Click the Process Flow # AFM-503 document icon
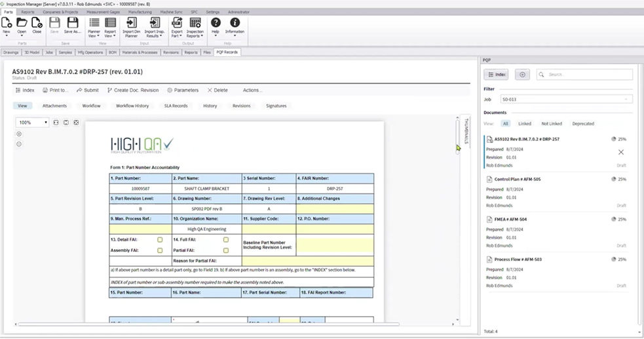The width and height of the screenshot is (644, 339). (489, 260)
